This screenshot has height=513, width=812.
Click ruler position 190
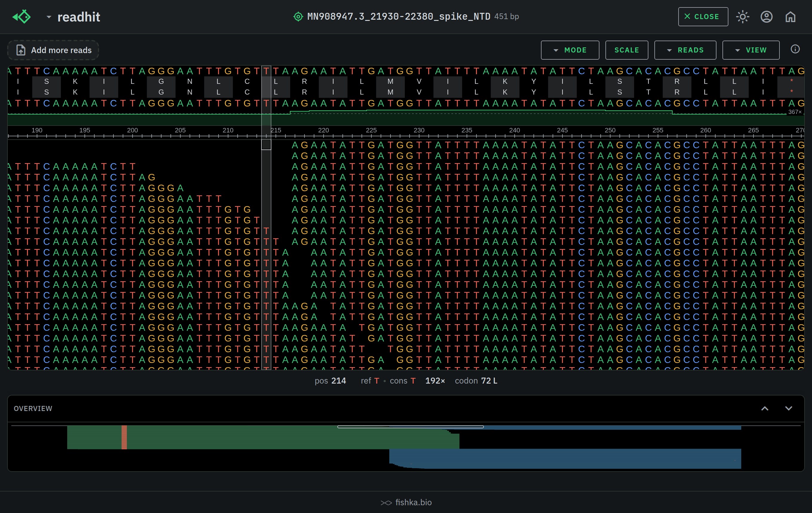click(37, 130)
